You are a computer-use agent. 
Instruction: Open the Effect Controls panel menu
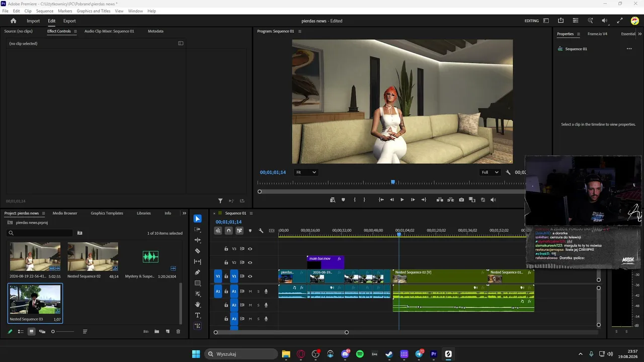pos(75,31)
